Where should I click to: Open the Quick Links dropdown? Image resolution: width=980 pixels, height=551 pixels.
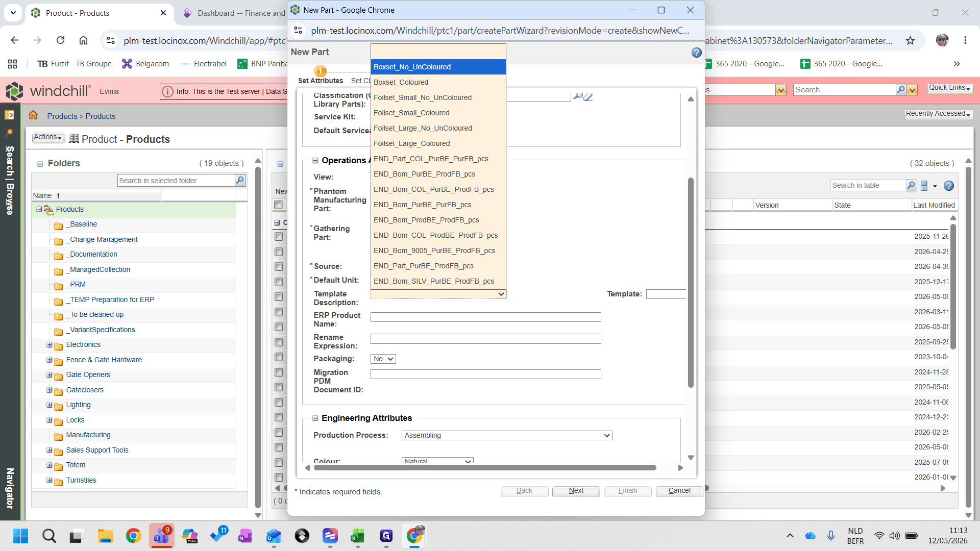[949, 88]
